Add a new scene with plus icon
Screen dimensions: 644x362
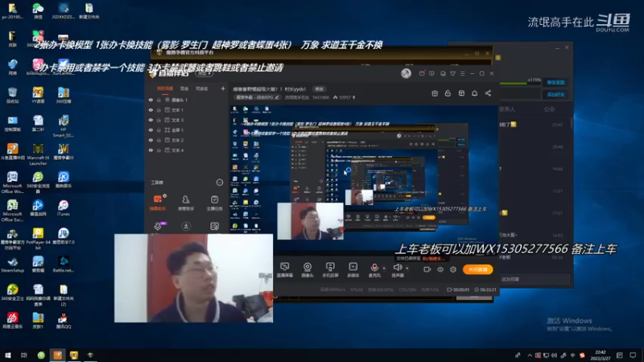point(223,88)
